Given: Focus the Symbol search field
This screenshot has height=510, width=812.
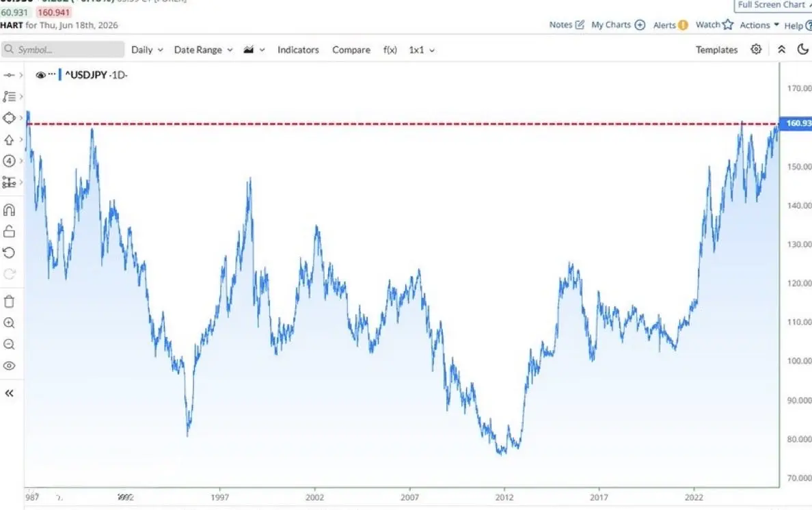Looking at the screenshot, I should coord(63,50).
